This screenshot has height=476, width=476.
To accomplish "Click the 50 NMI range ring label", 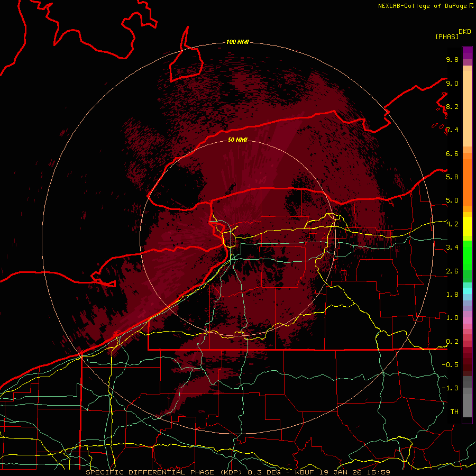I will [237, 140].
